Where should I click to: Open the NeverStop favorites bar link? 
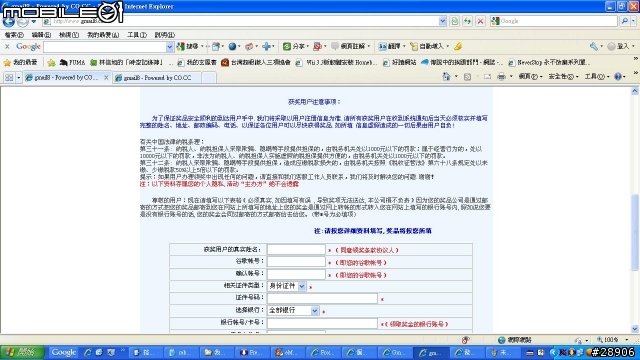[549, 62]
